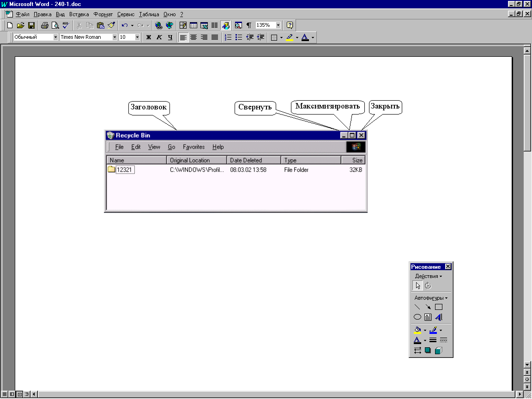Open line style options in Рисование
The height and width of the screenshot is (399, 532).
click(x=433, y=340)
